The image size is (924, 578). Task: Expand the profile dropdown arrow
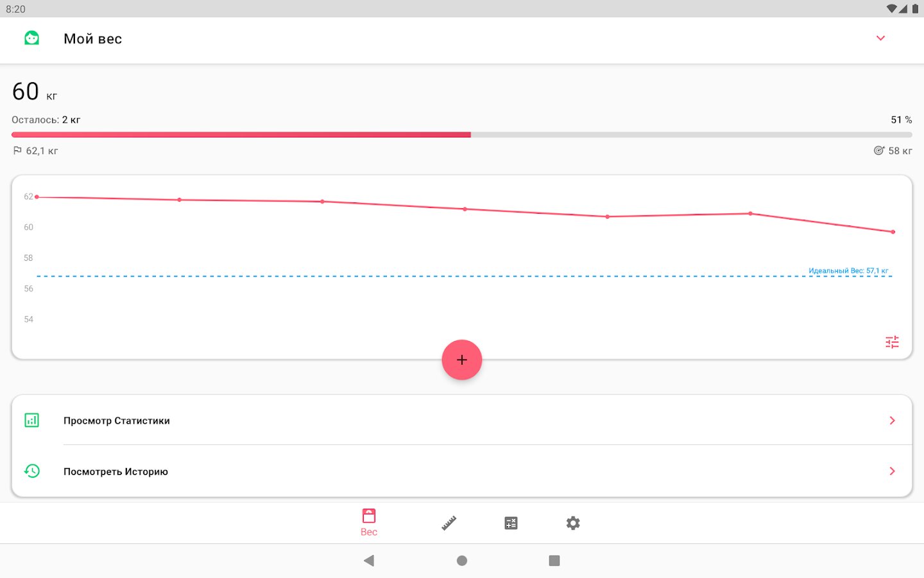pyautogui.click(x=880, y=39)
